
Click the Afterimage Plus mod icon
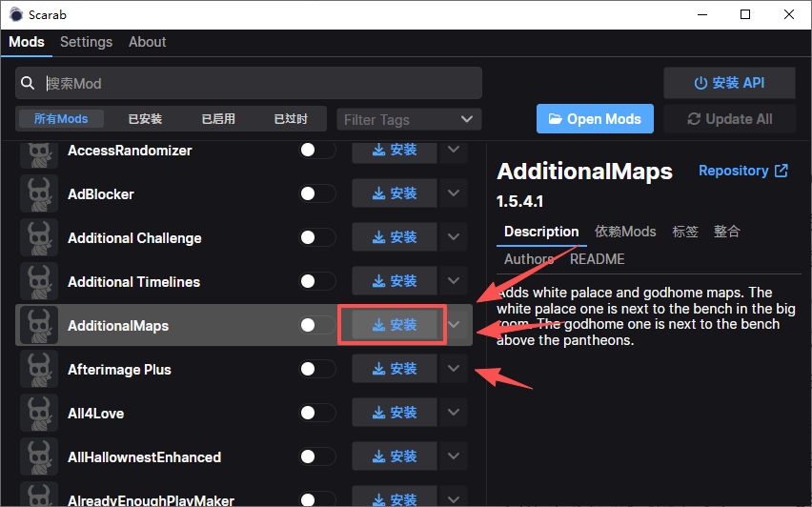tap(39, 369)
